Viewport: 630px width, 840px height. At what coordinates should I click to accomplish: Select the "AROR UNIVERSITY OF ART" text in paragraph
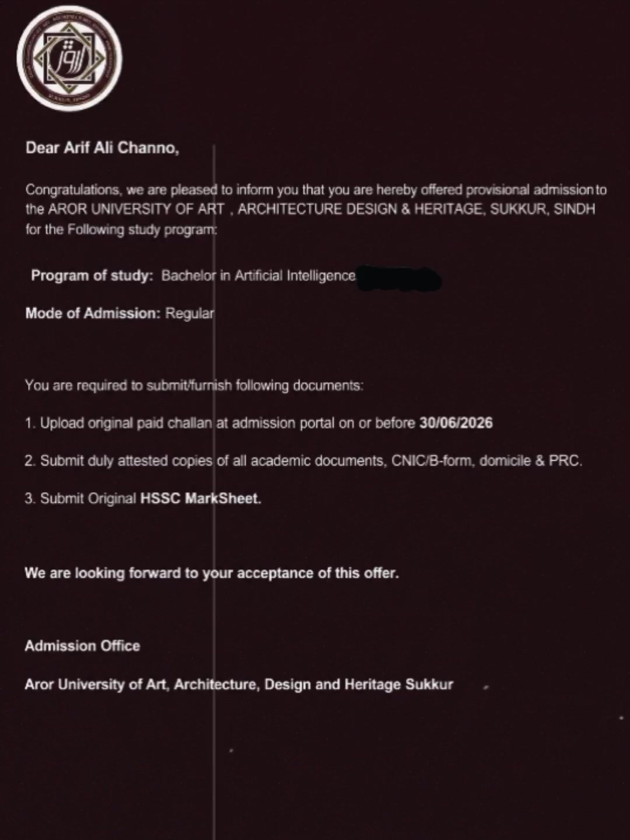[136, 209]
